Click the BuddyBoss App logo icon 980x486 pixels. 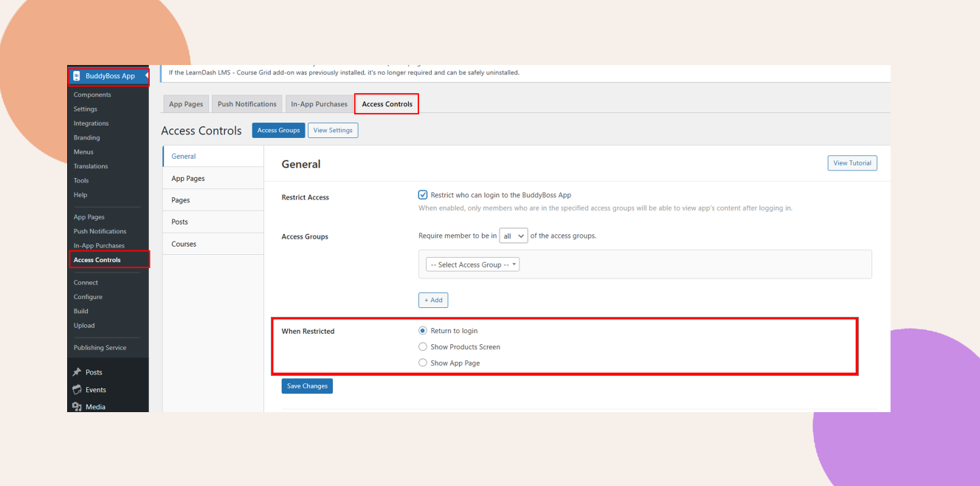tap(76, 76)
